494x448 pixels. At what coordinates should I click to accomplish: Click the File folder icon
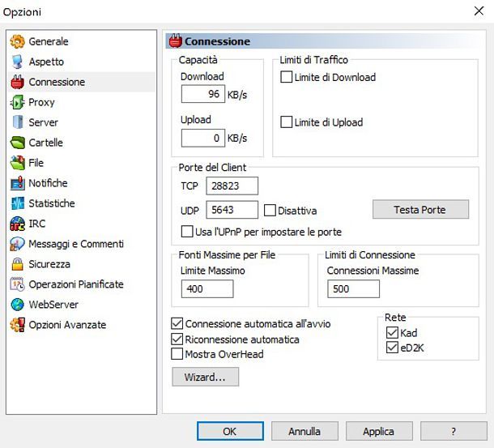17,163
